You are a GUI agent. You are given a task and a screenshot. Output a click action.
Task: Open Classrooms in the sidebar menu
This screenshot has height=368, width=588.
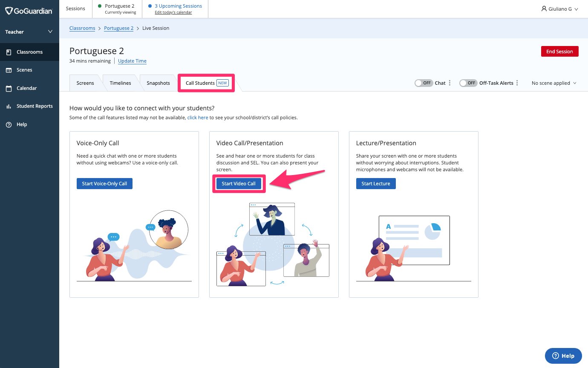coord(29,52)
